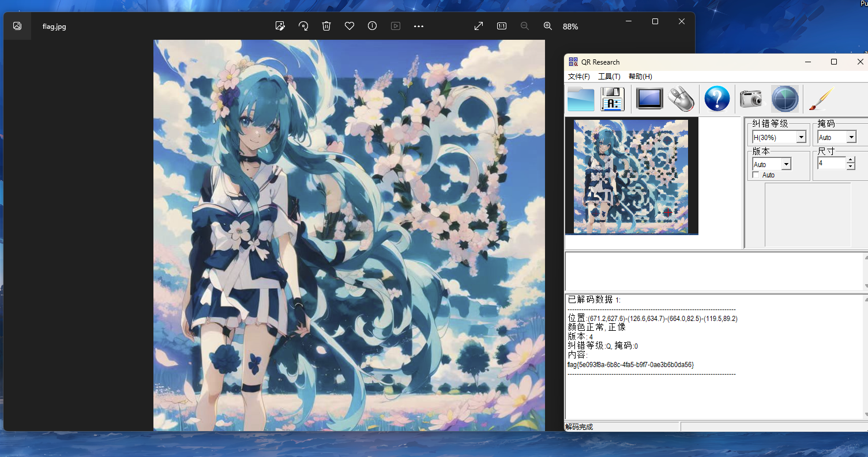Open the Photos gallery home icon
Screen dimensions: 868x457
17,26
